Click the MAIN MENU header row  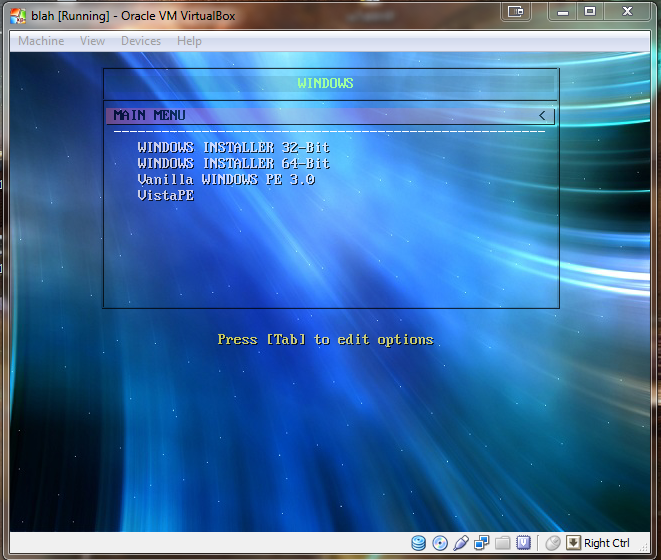(x=330, y=116)
